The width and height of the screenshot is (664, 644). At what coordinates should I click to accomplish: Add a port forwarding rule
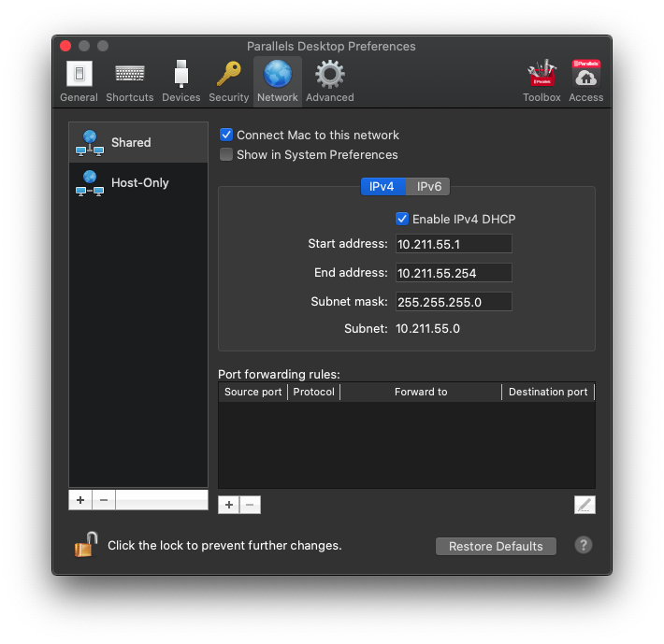tap(229, 505)
